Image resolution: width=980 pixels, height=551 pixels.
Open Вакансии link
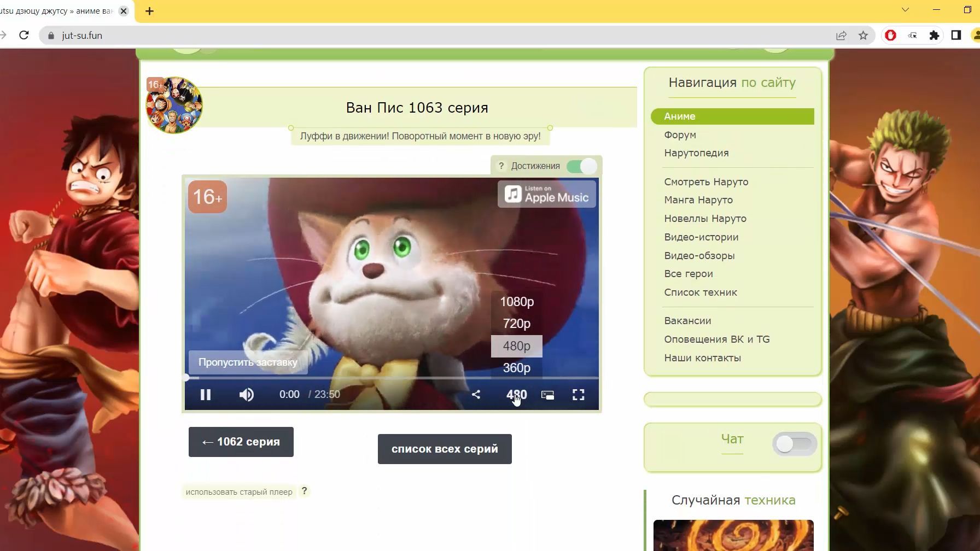687,321
